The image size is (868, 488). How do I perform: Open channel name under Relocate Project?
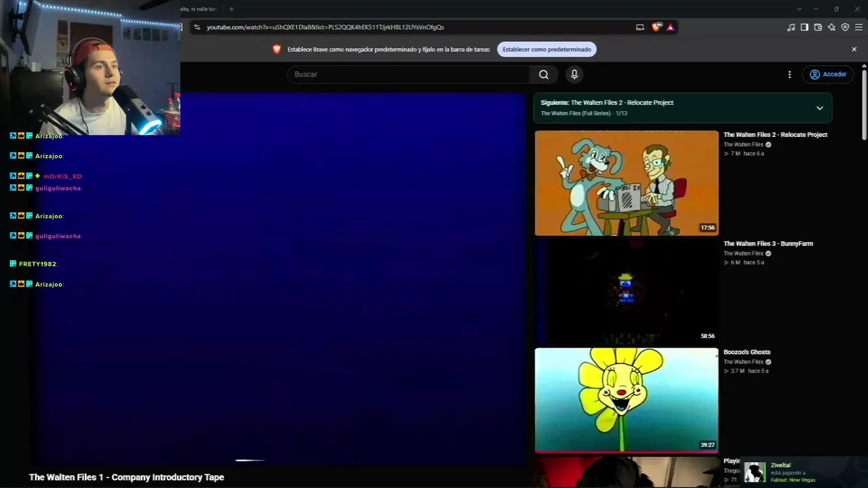point(743,144)
